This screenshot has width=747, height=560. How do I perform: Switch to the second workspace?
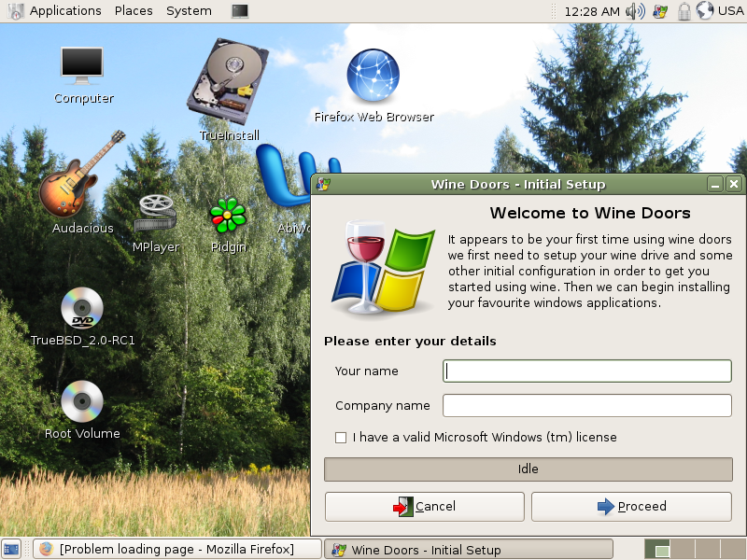tap(683, 550)
